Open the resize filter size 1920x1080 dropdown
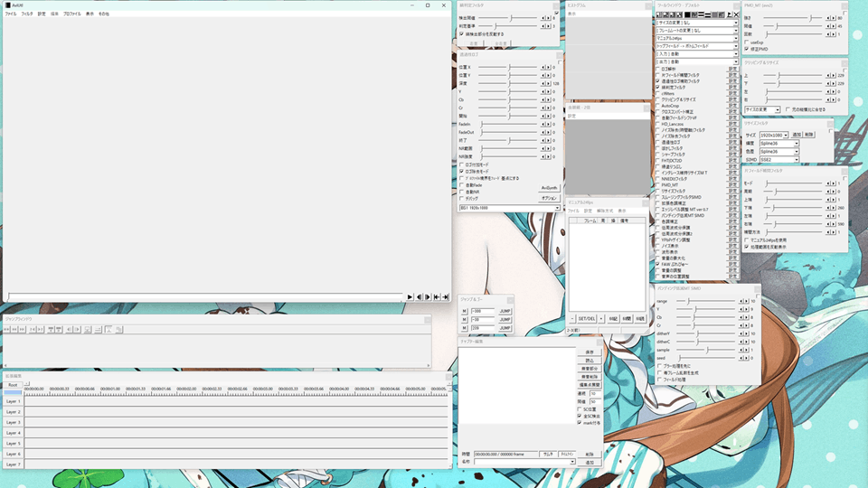Screen dimensions: 868x488 click(x=774, y=135)
